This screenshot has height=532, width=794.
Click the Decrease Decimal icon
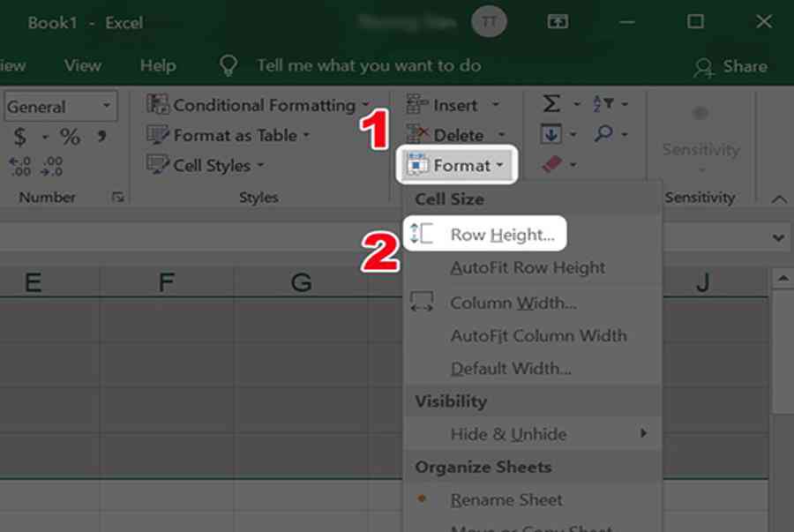tap(52, 166)
